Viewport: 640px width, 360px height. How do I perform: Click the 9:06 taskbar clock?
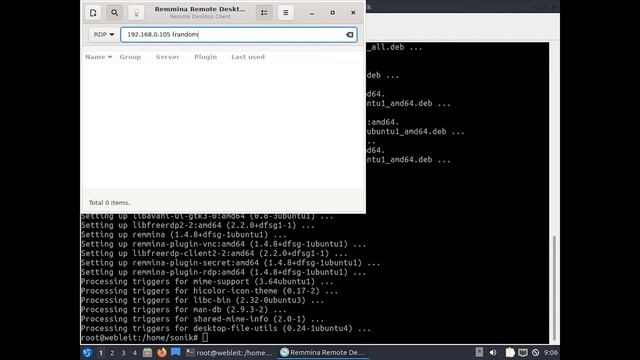(x=551, y=352)
